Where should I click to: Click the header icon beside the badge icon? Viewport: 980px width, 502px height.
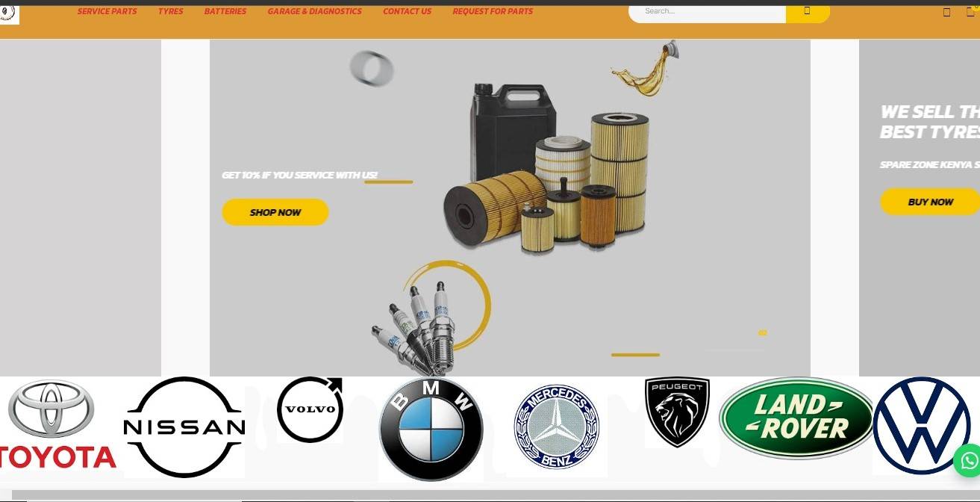point(946,12)
